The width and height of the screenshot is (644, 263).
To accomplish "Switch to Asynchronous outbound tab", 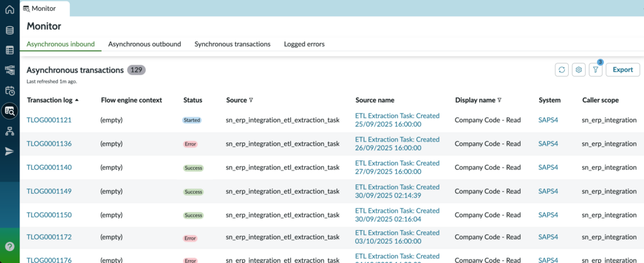I will tap(144, 44).
